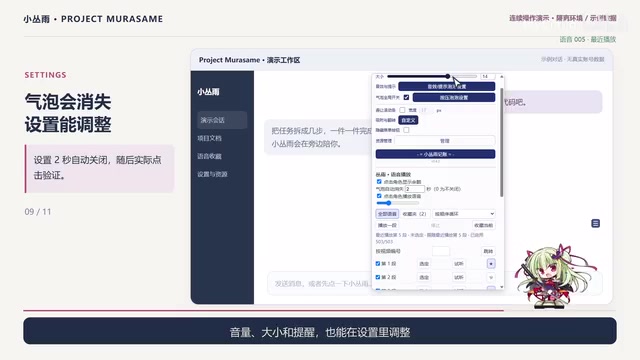
Task: Open 项目文档 in the sidebar
Action: point(209,138)
